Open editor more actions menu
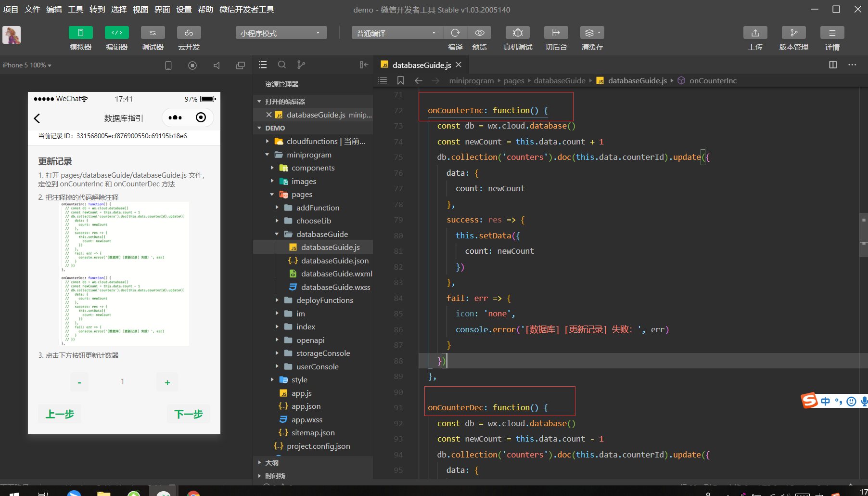Image resolution: width=868 pixels, height=496 pixels. coord(852,65)
